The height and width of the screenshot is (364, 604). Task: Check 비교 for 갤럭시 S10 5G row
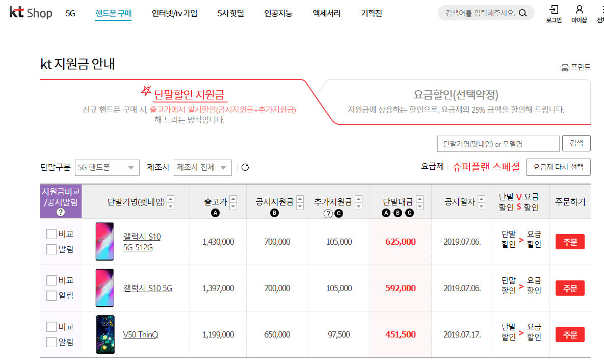(51, 280)
